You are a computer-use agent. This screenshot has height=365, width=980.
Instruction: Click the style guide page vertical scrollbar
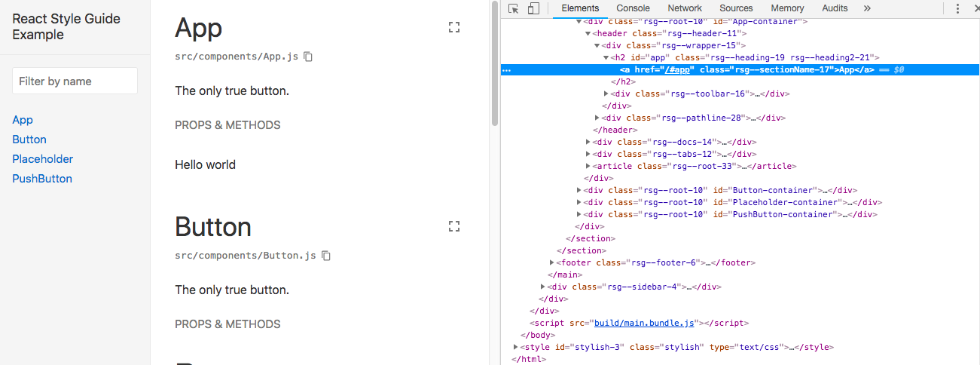point(494,64)
